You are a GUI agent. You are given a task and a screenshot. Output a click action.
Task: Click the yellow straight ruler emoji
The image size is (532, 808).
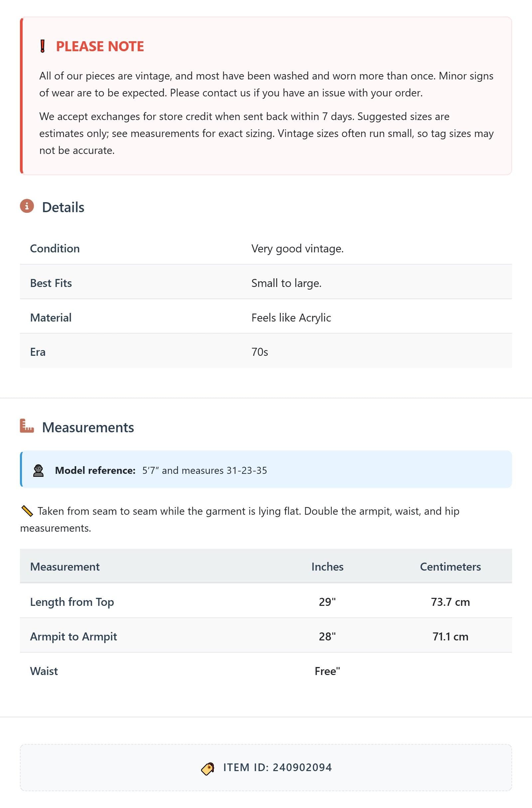click(27, 511)
